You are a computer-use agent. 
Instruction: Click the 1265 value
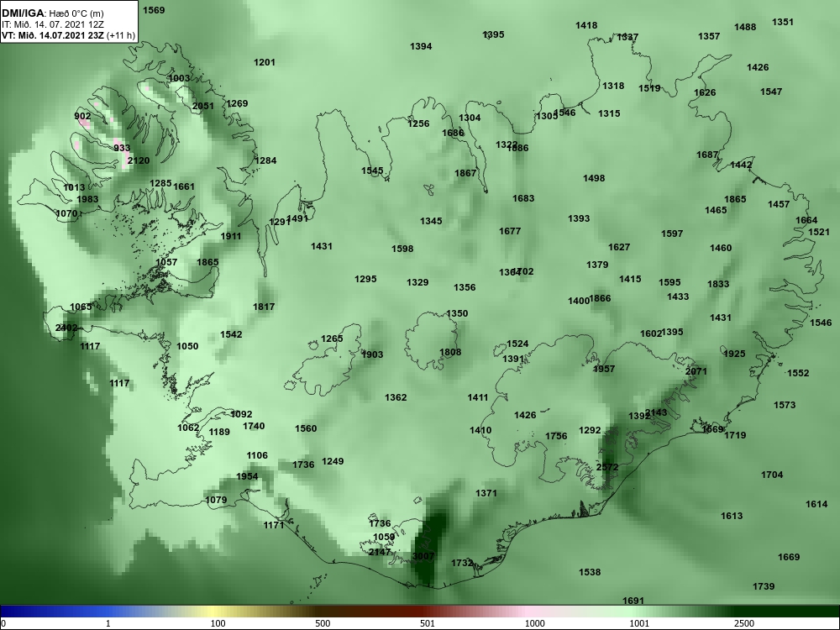tap(332, 339)
